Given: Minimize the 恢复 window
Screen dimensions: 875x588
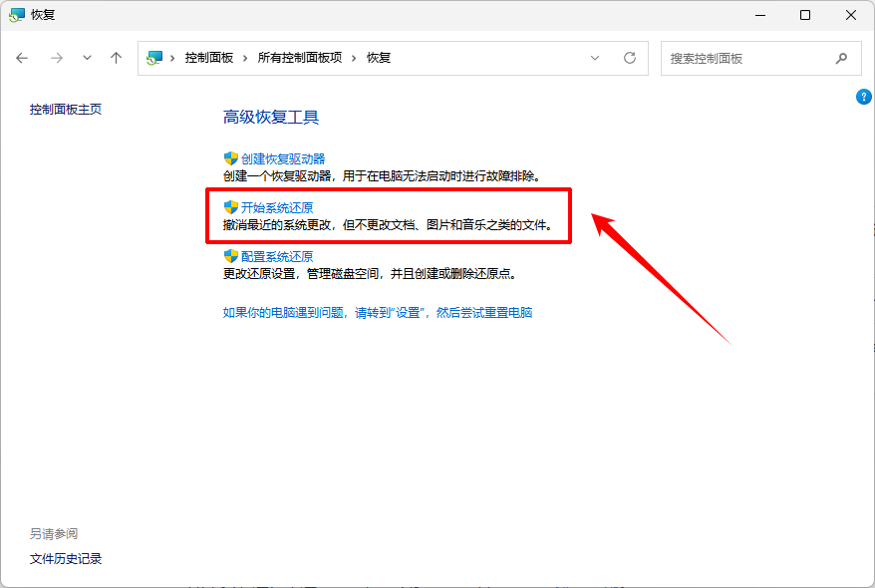Looking at the screenshot, I should click(760, 15).
